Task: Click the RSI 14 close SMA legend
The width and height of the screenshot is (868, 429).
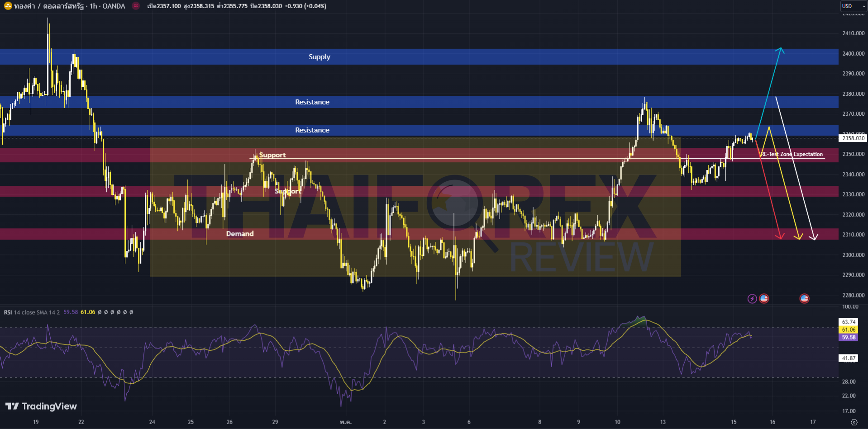Action: click(32, 312)
